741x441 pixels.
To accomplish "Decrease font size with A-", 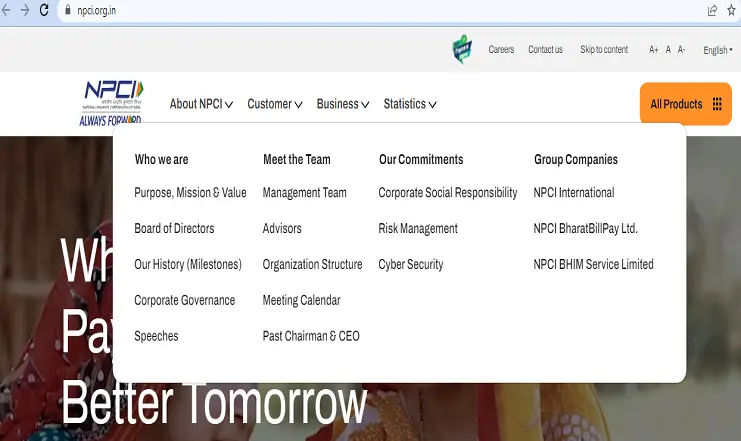I will click(x=681, y=50).
